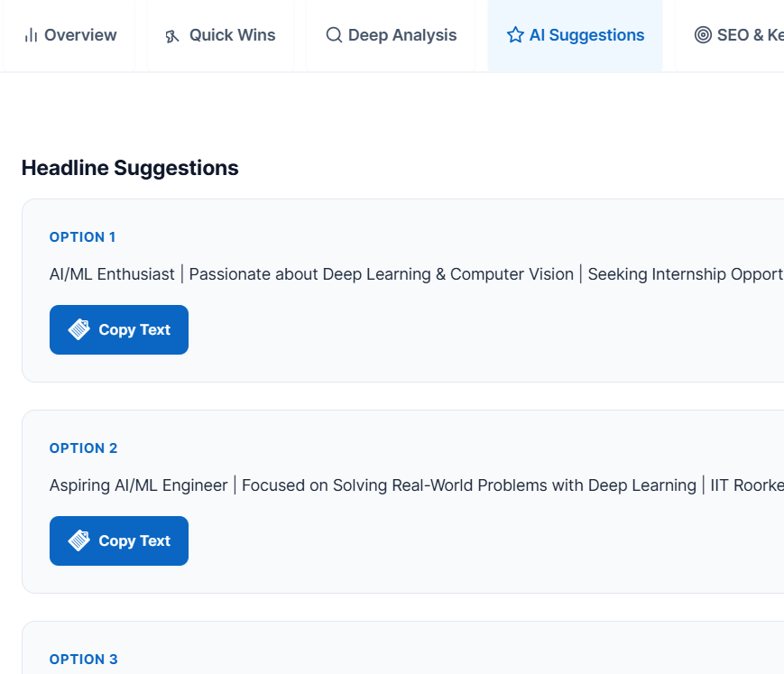Click the copy icon in Option 2 button
The image size is (784, 674).
tap(79, 540)
